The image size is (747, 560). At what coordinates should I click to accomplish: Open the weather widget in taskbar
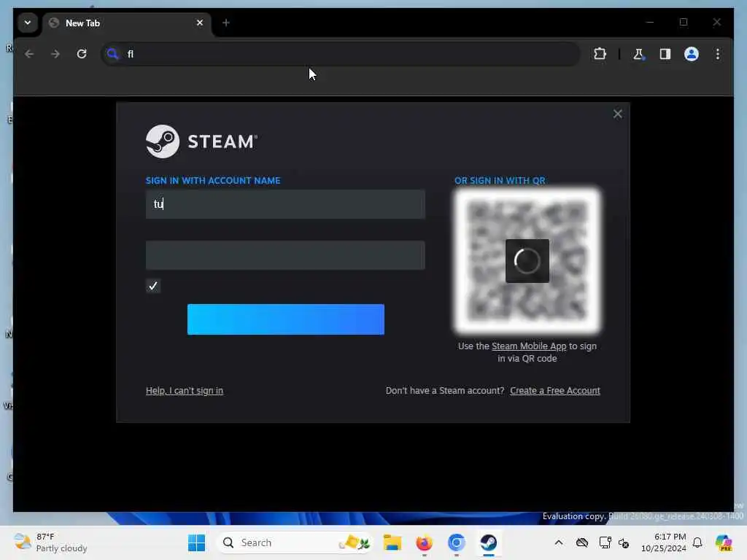pos(50,542)
